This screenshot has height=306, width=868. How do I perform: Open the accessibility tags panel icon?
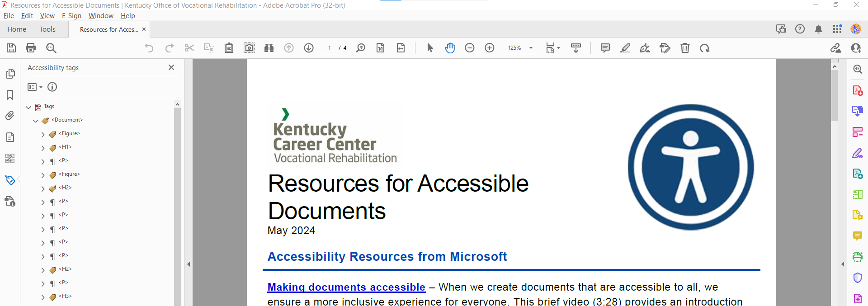click(10, 180)
